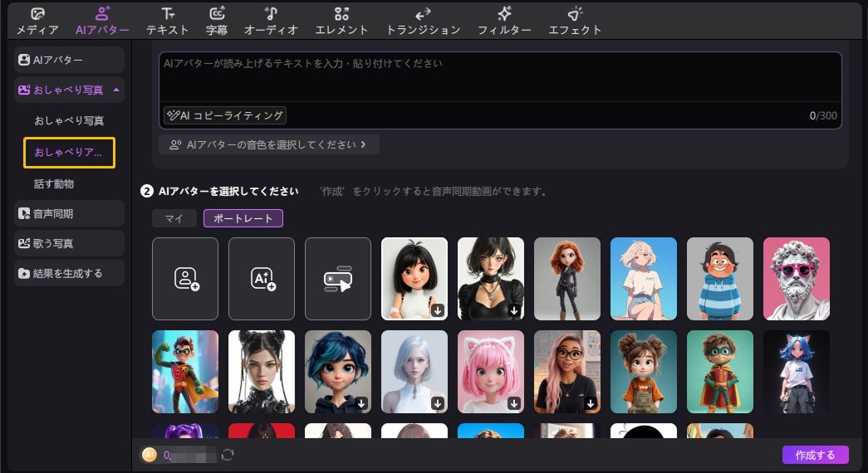Open the エフェクト tab
Screen dimensions: 868x473
575,22
